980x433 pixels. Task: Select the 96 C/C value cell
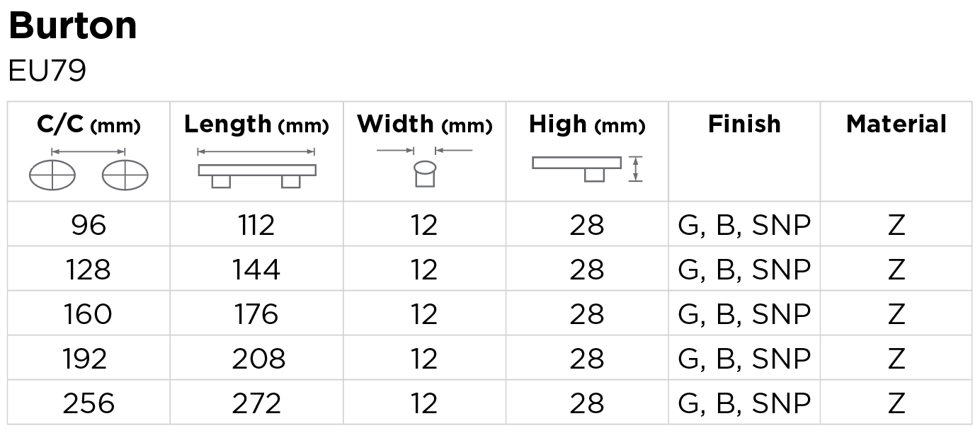coord(89,225)
